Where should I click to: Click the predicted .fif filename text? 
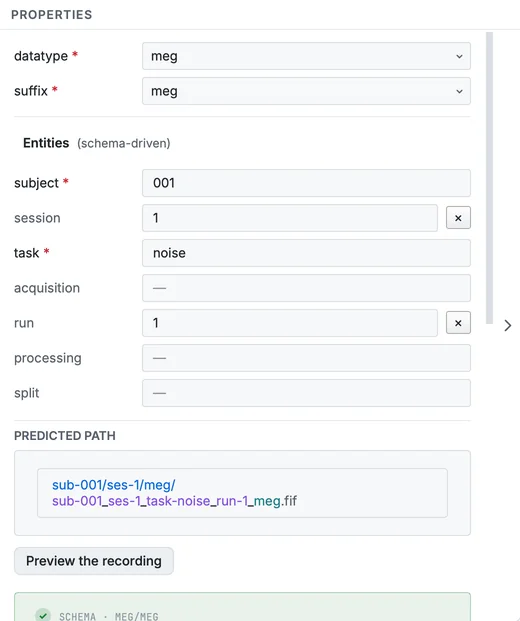click(x=174, y=501)
